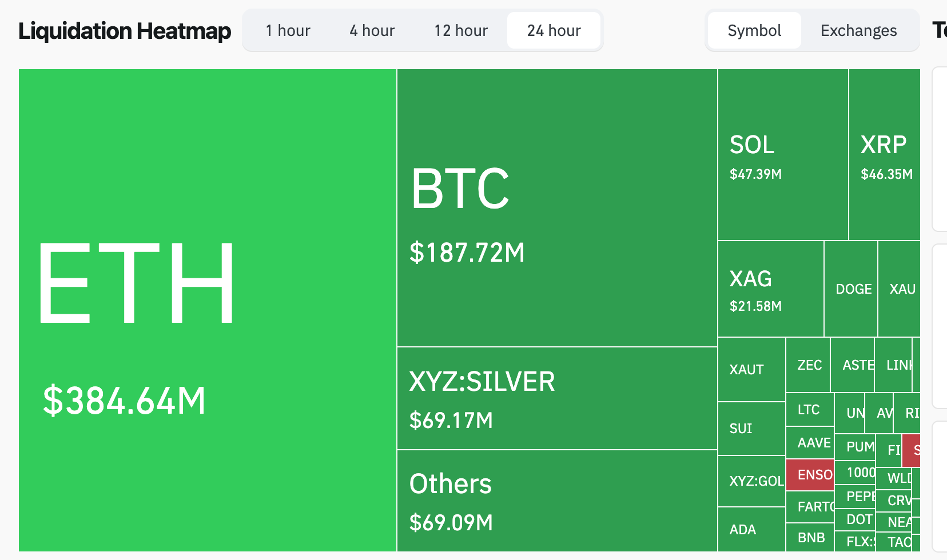Click the DOGE tile

852,289
